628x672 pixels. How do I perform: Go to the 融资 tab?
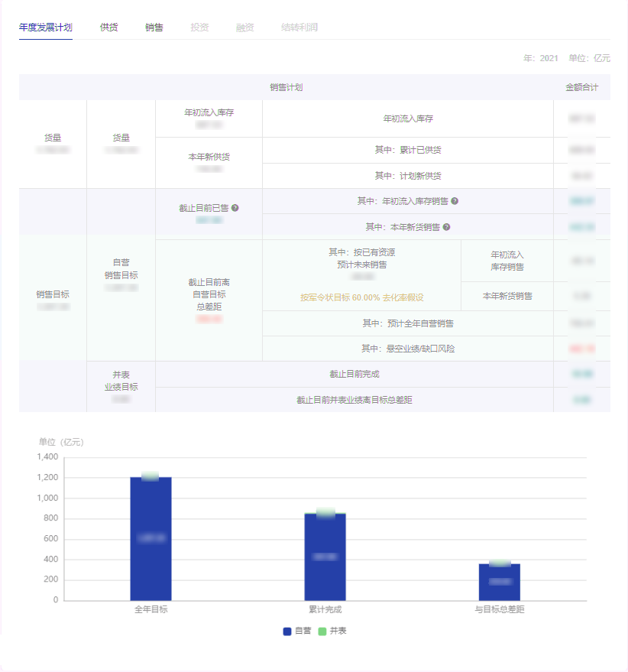coord(245,28)
